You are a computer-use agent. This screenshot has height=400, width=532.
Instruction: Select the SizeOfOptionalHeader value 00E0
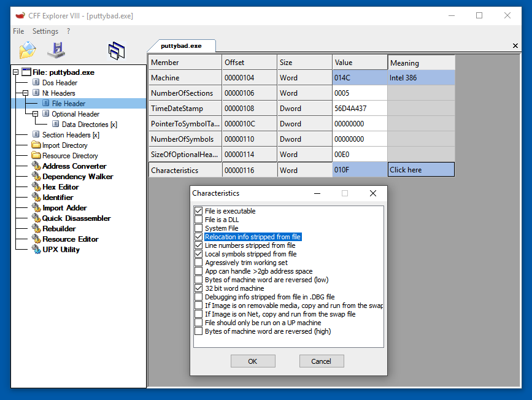coord(360,155)
